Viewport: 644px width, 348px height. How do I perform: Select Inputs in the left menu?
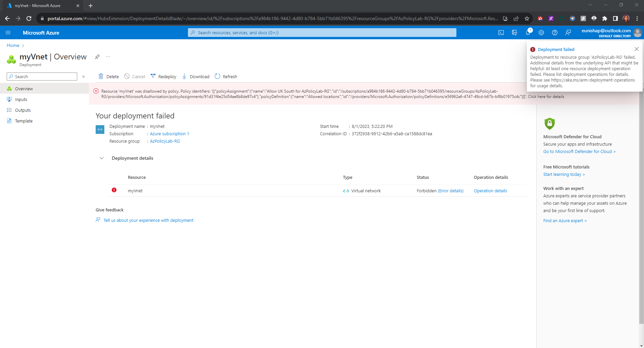21,100
